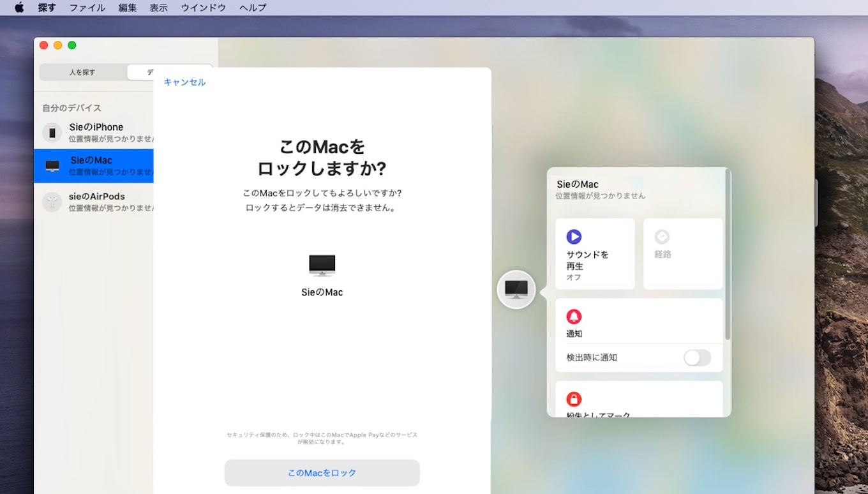
Task: Click the purple play sound icon
Action: coord(574,237)
